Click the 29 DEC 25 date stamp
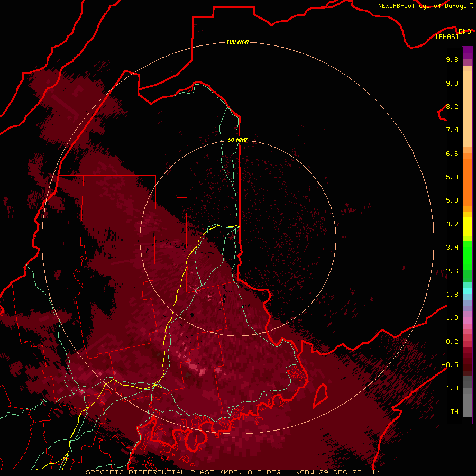The height and width of the screenshot is (476, 476). coord(341,472)
